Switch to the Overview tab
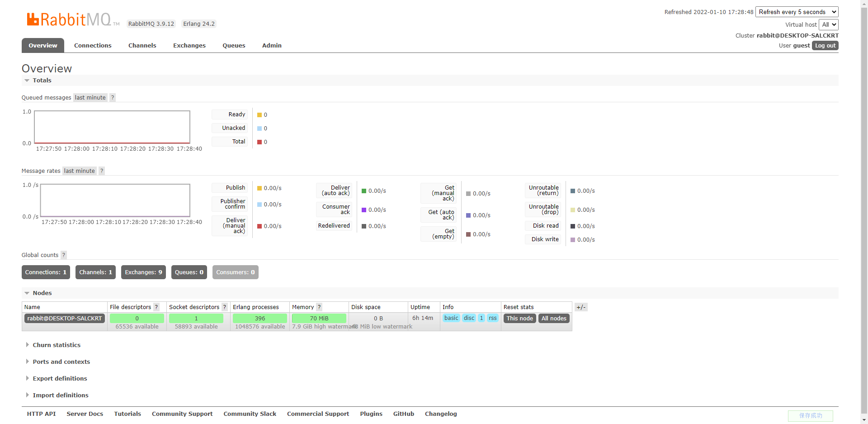Image resolution: width=868 pixels, height=424 pixels. point(43,45)
